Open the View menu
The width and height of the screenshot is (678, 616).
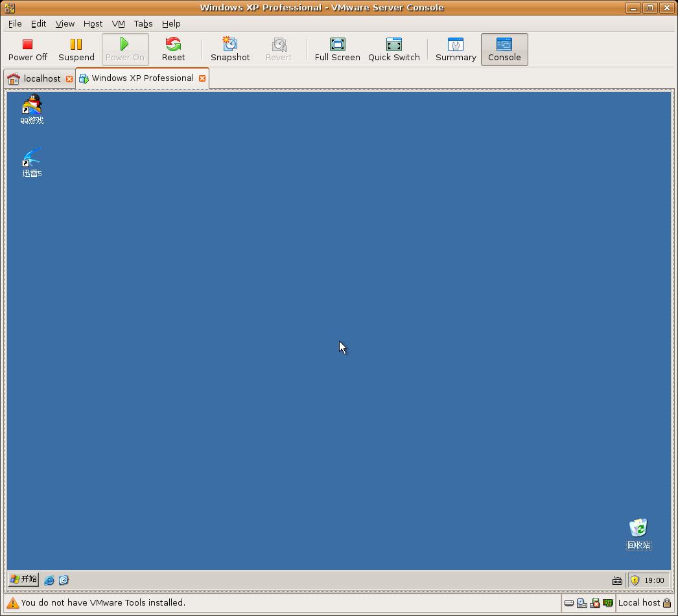tap(65, 24)
